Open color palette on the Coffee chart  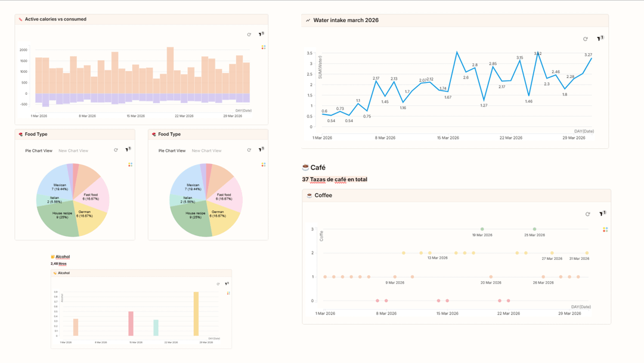coord(605,229)
